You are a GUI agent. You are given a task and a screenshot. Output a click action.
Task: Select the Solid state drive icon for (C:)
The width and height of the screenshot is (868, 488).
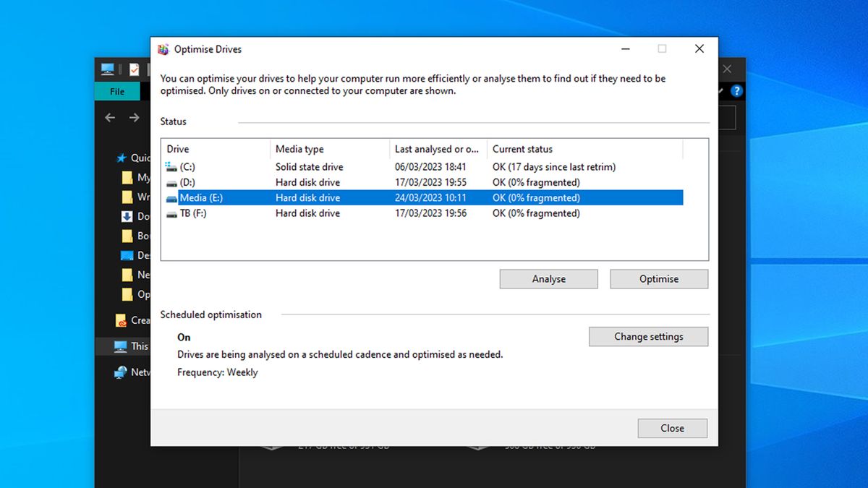(x=171, y=166)
